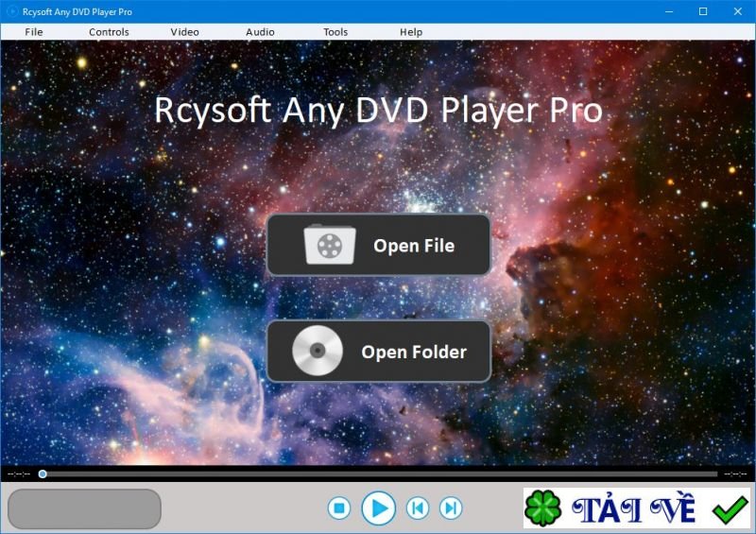Open the Tools menu
Viewport: 756px width, 534px height.
click(335, 32)
